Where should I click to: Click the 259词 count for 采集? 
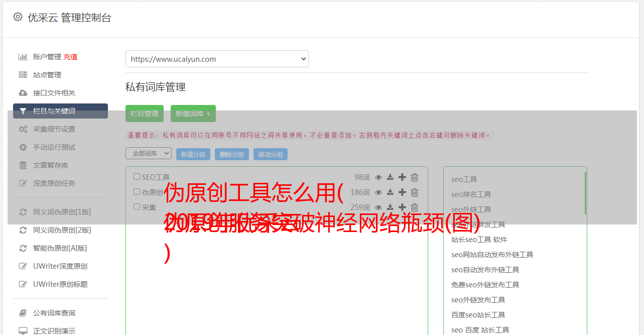point(360,207)
